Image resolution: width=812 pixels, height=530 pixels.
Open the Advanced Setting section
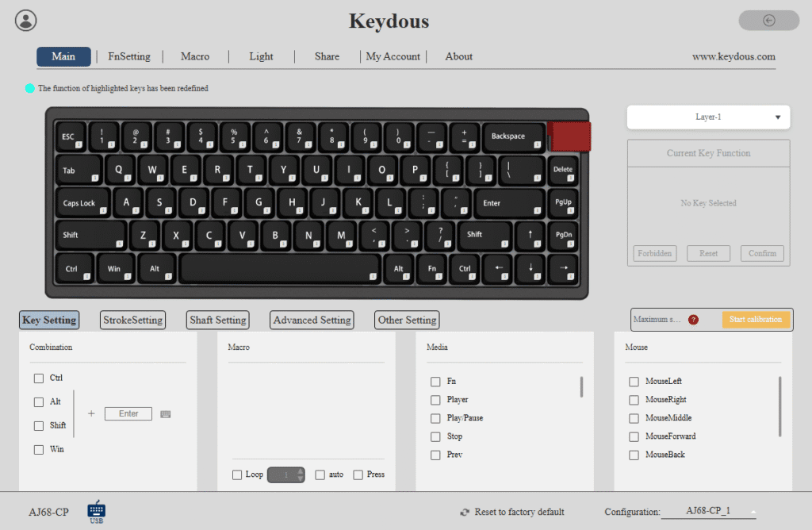312,321
